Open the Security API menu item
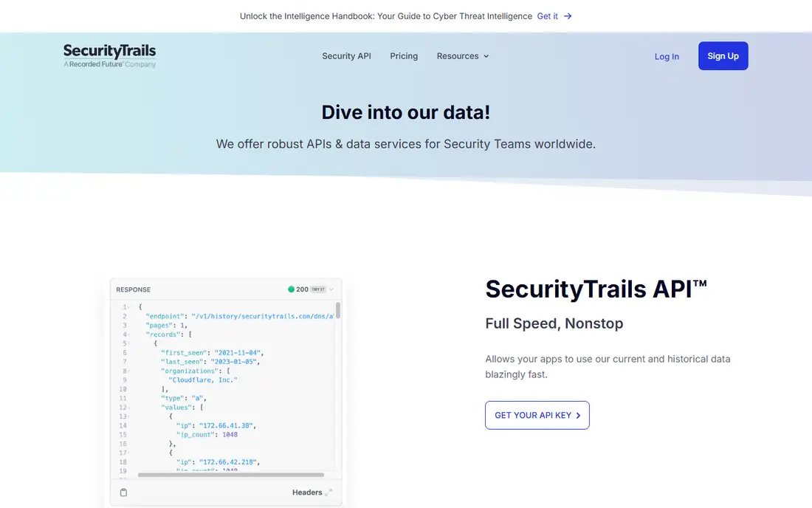The width and height of the screenshot is (812, 508). pyautogui.click(x=346, y=56)
